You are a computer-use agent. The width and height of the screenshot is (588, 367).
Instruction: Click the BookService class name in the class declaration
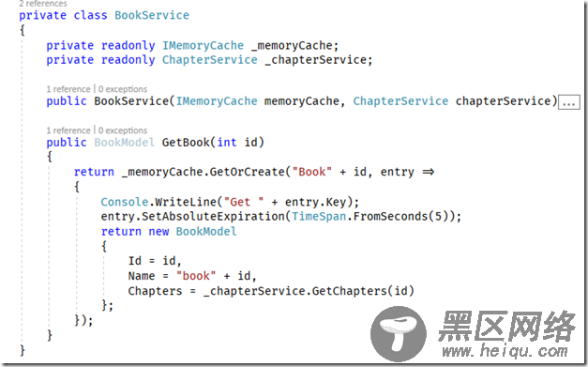152,15
